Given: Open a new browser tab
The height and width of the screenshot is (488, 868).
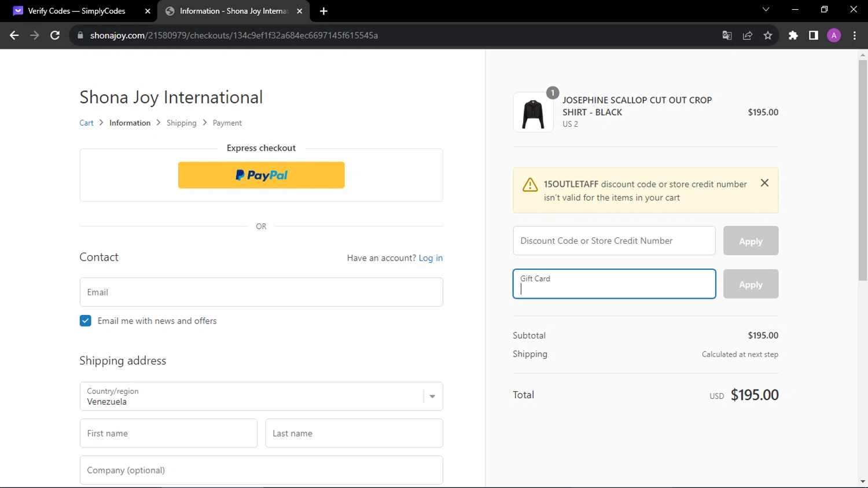Looking at the screenshot, I should pyautogui.click(x=323, y=11).
